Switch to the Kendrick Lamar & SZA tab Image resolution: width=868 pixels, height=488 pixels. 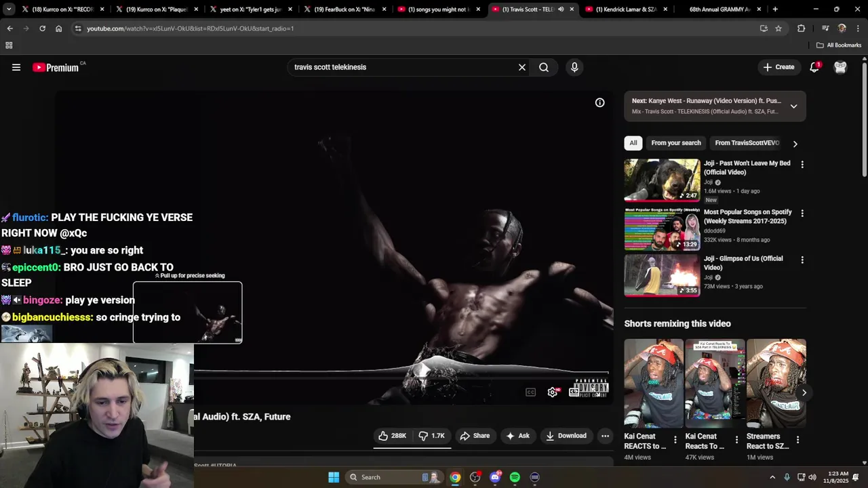626,9
